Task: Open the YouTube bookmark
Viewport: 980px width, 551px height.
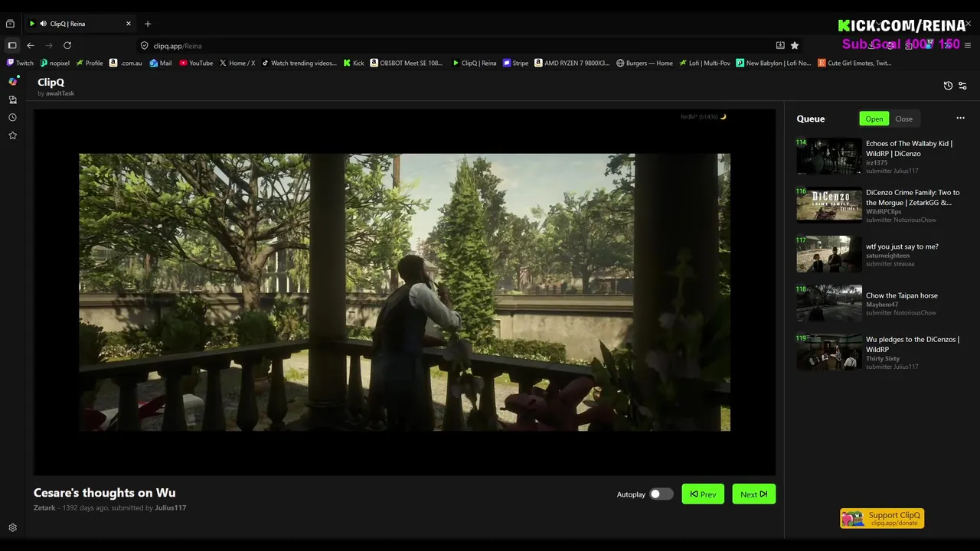Action: [x=196, y=63]
